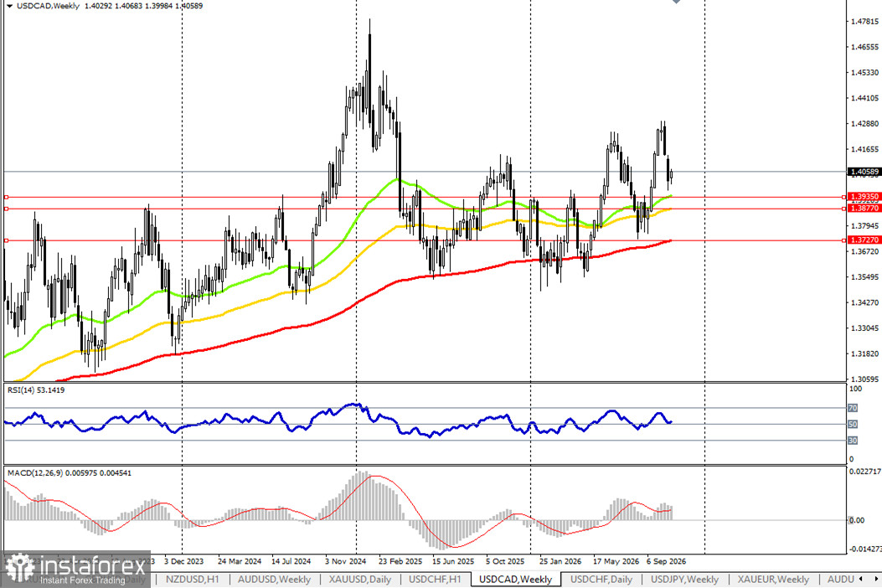Click the USDCAD,Weekly OHLC title text
This screenshot has width=882, height=588.
point(110,6)
